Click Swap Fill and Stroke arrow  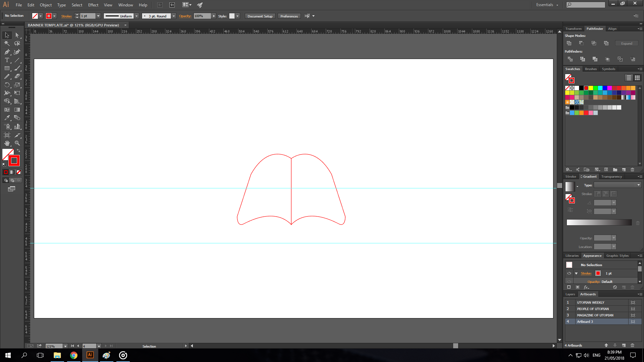coord(19,151)
